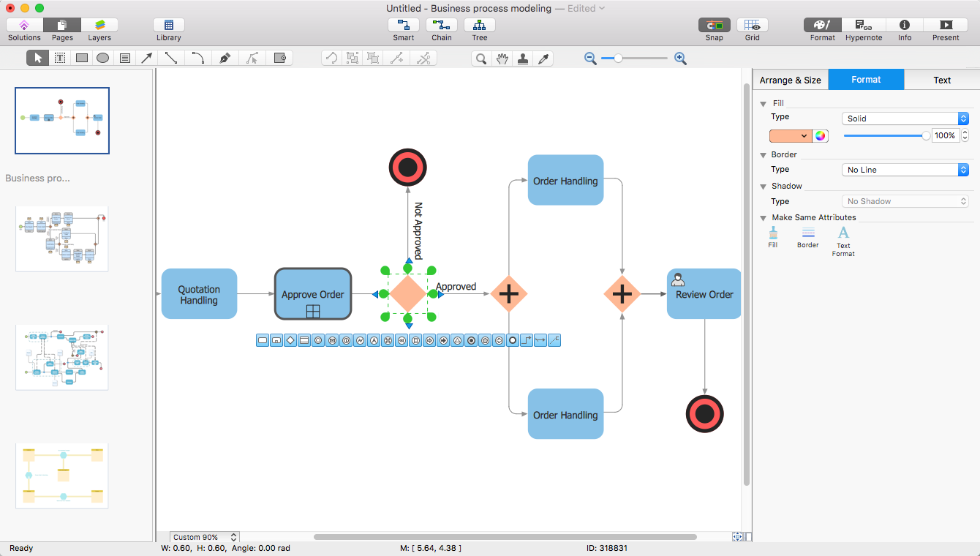Insert plain rectangle task from quick shape bar
The image size is (980, 556).
coord(263,340)
